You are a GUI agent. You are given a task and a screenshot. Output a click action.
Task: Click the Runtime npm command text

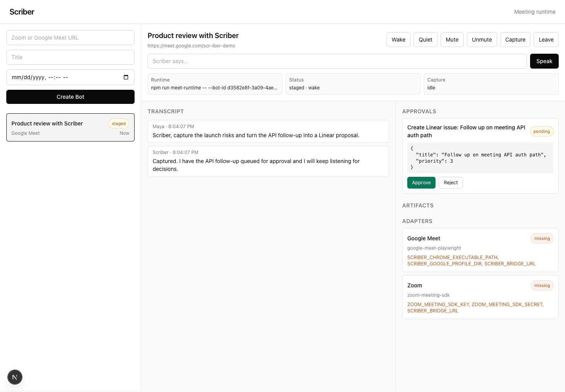tap(214, 88)
